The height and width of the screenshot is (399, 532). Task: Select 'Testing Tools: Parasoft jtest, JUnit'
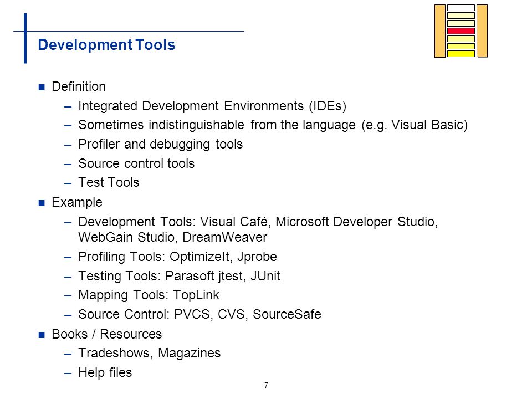[x=180, y=276]
